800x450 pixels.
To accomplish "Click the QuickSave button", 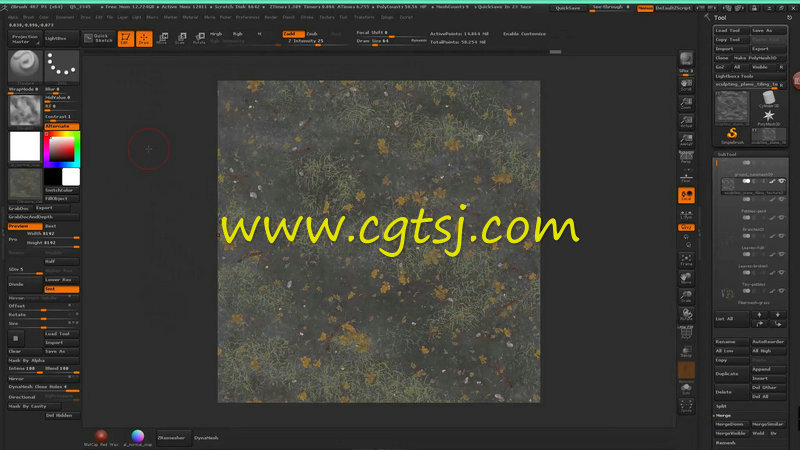I will pos(567,8).
